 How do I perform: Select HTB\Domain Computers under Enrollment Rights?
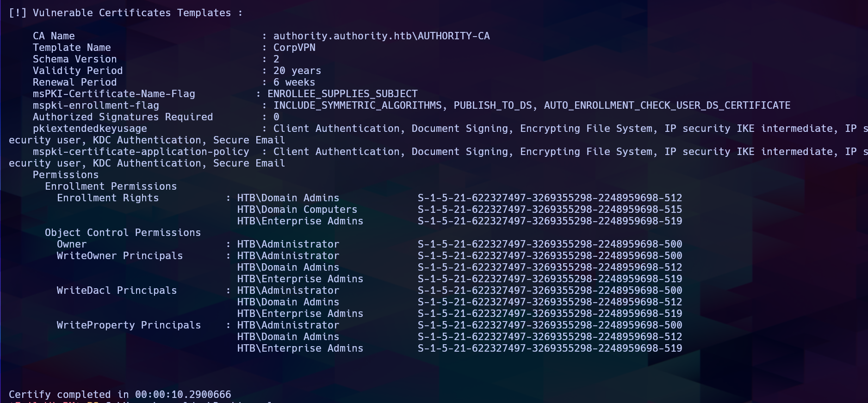[x=297, y=210]
